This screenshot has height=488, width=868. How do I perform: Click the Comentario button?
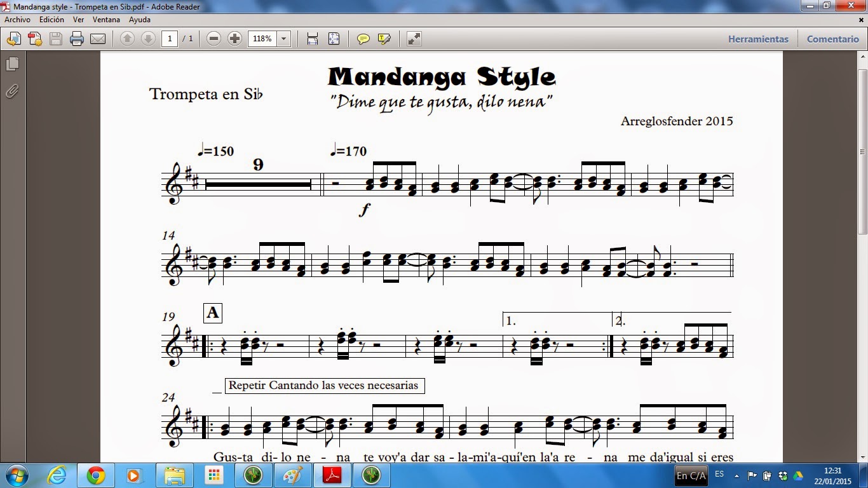click(x=832, y=39)
